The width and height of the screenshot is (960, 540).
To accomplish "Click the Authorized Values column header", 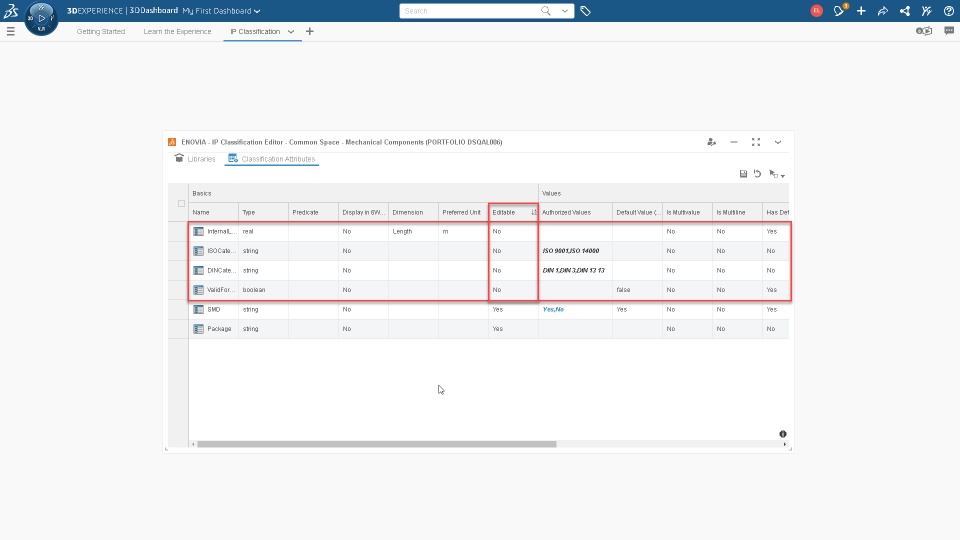I will tap(576, 212).
